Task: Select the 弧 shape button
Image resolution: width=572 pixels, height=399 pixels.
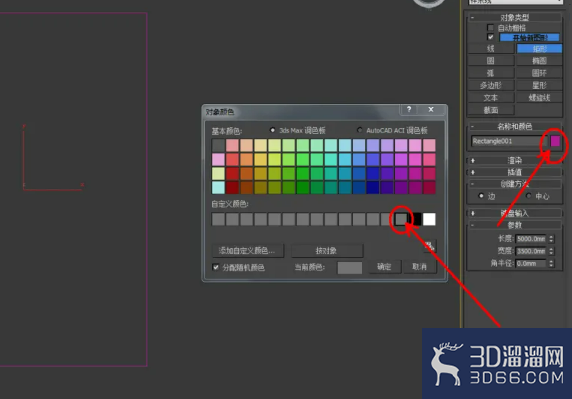Action: (x=491, y=73)
